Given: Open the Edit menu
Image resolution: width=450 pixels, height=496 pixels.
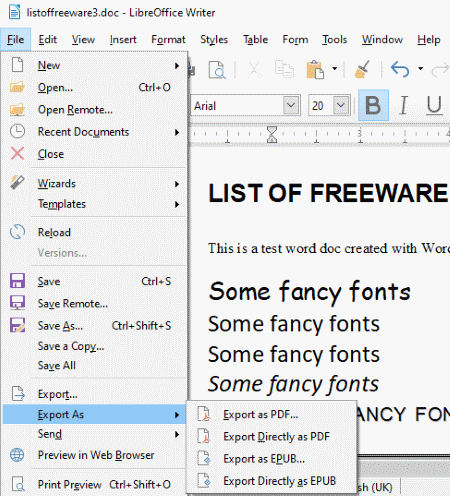Looking at the screenshot, I should [48, 40].
